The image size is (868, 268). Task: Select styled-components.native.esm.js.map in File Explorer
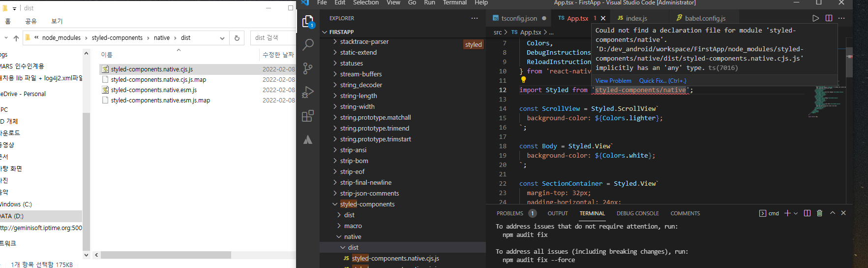coord(160,100)
